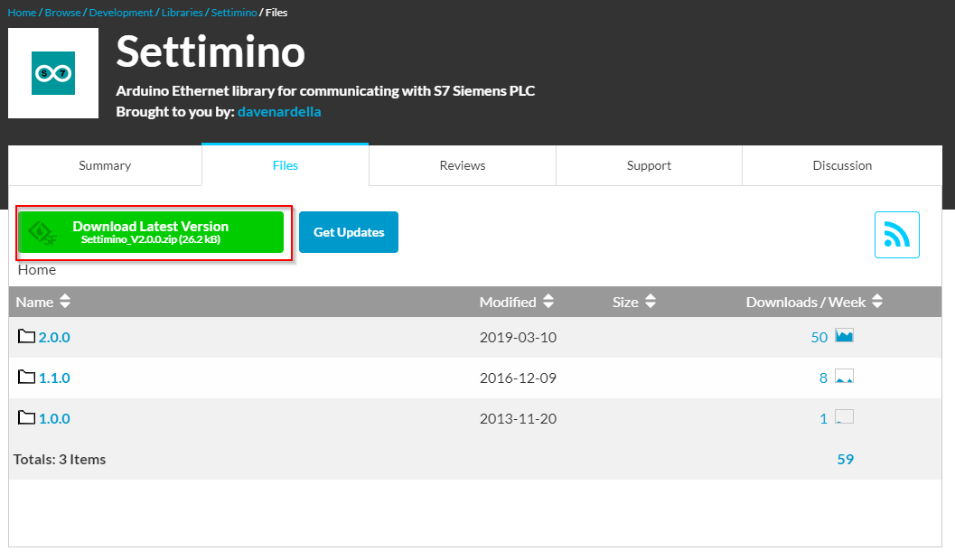This screenshot has height=560, width=955.
Task: Click the Settimino page title
Action: pos(211,51)
